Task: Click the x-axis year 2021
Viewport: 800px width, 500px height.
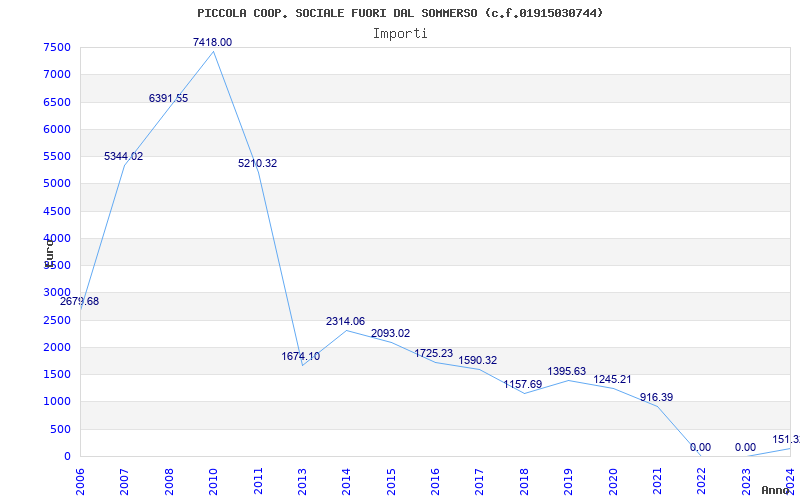Action: pyautogui.click(x=657, y=481)
